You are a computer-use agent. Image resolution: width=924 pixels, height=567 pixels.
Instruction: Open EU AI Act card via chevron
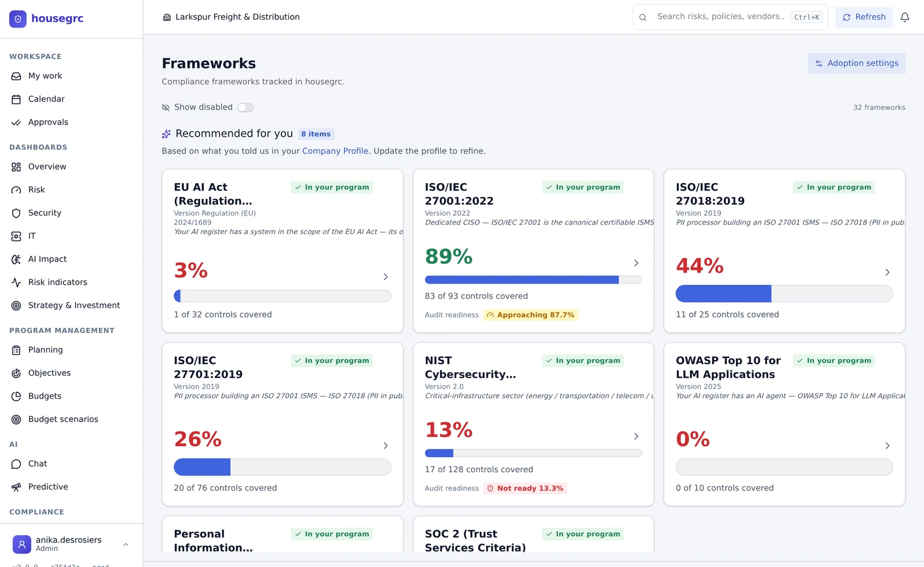click(x=386, y=277)
